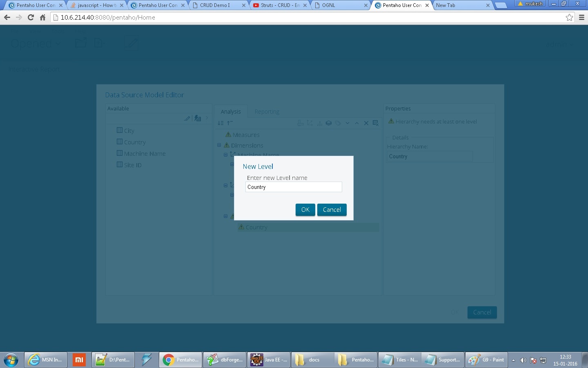Click the auto-populate model icon
The width and height of the screenshot is (588, 368).
tap(198, 118)
